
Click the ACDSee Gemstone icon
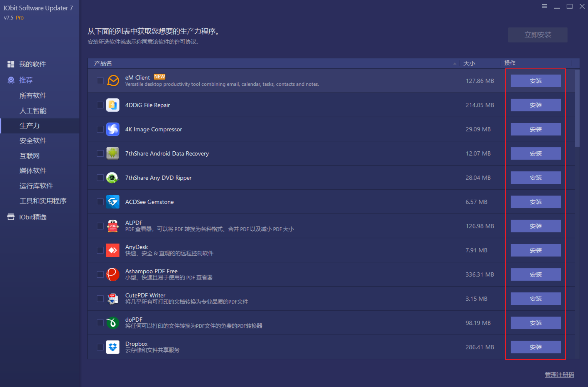tap(113, 202)
